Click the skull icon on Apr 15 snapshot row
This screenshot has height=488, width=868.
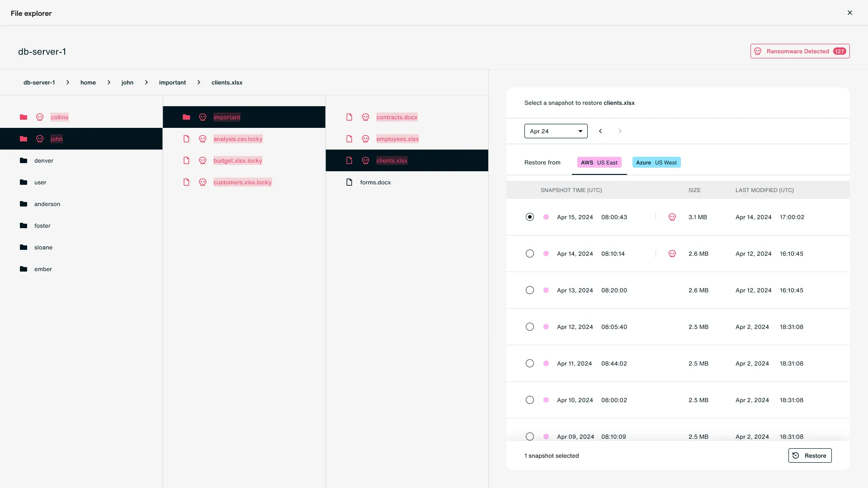point(672,217)
